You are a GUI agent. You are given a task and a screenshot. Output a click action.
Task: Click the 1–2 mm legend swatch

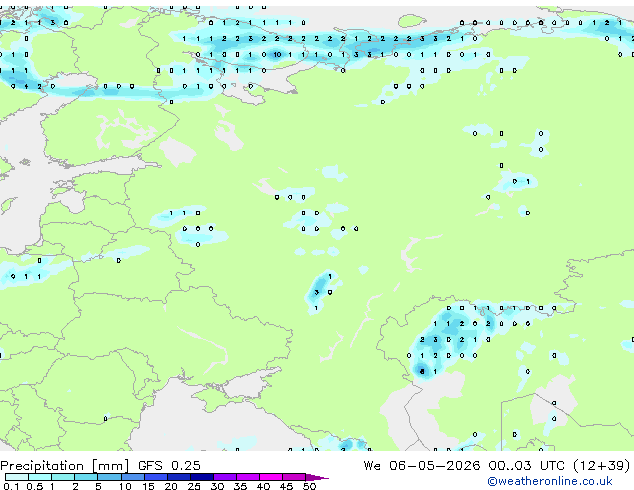click(63, 477)
